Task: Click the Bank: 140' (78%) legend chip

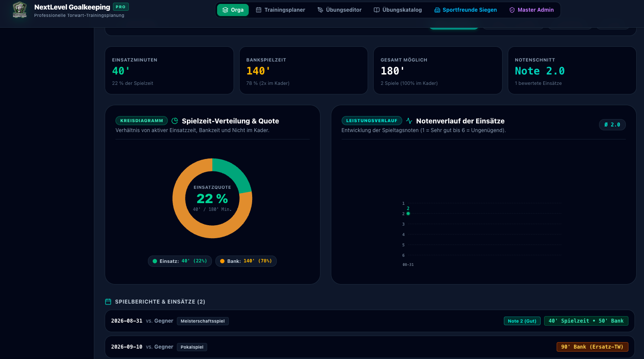Action: 246,261
